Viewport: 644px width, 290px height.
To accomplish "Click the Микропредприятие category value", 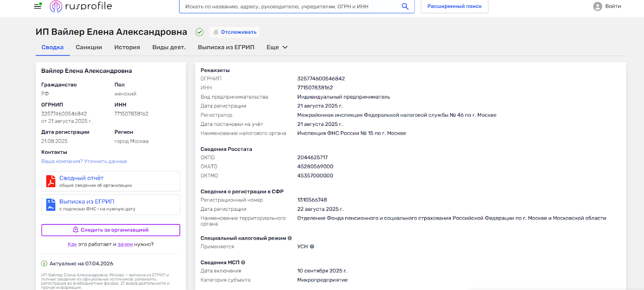I will pos(322,280).
